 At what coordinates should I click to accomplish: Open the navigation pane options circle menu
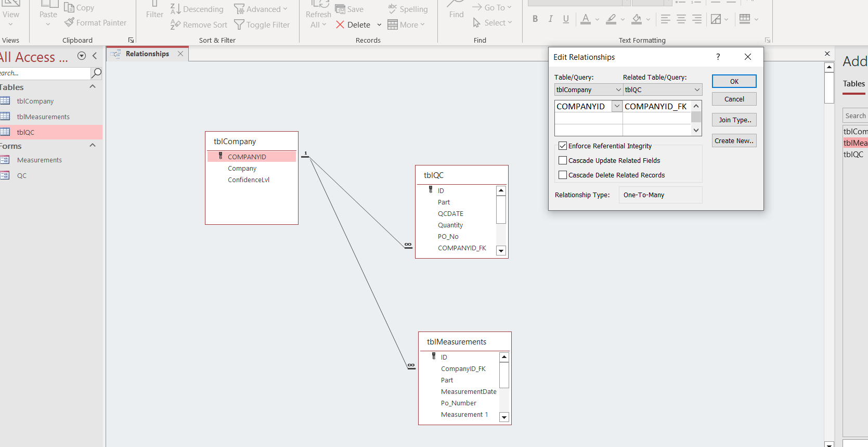[x=82, y=56]
